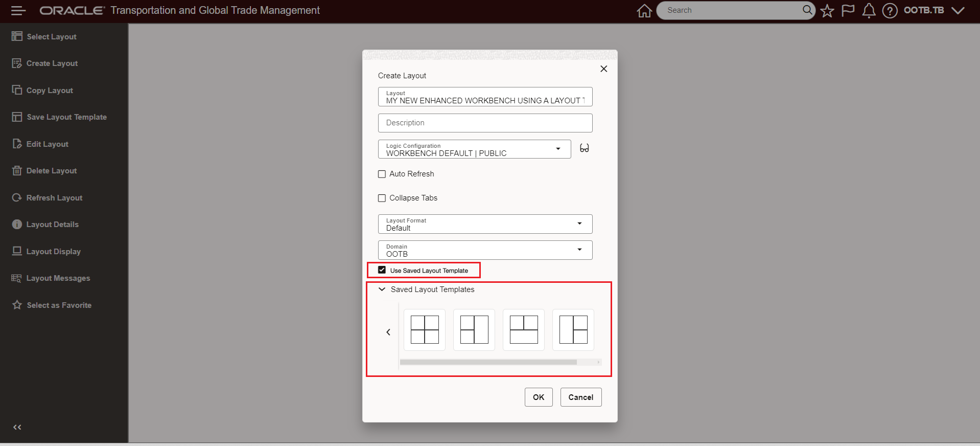Click the Layout Details info icon

point(17,225)
